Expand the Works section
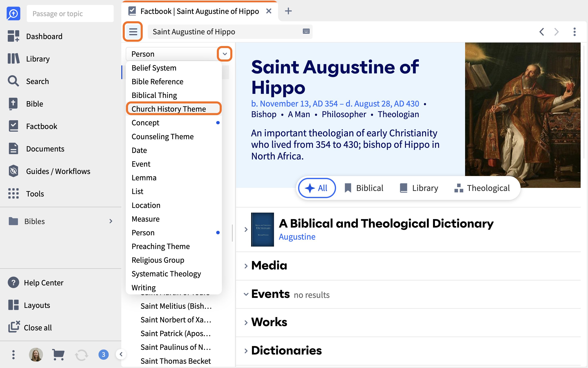588x368 pixels. coord(246,322)
